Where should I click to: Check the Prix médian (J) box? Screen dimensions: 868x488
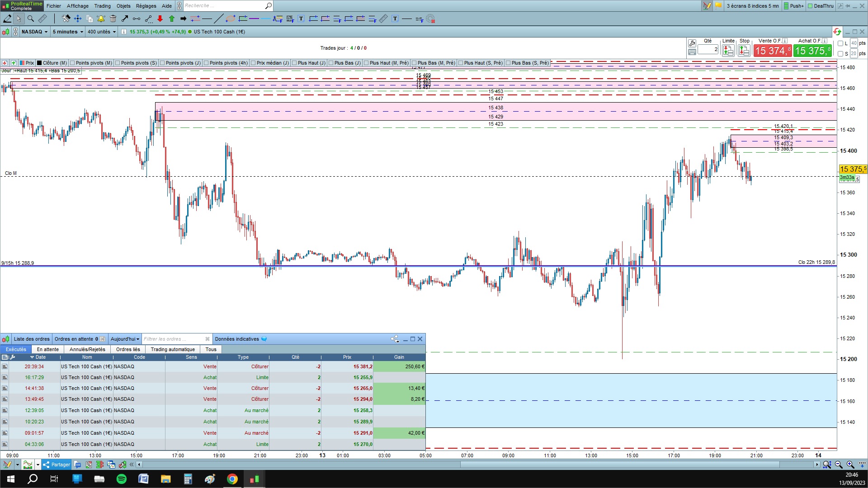tap(253, 63)
